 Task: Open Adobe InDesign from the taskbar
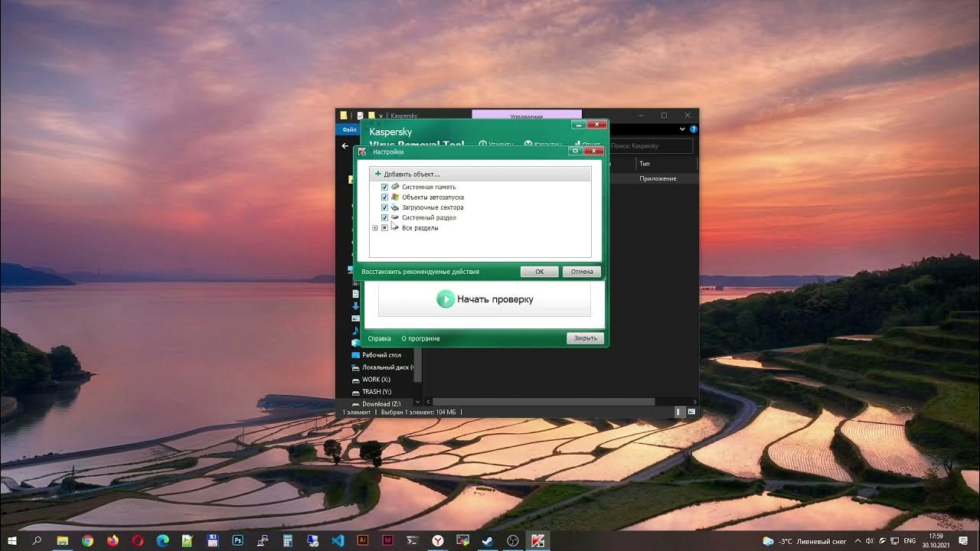[x=387, y=540]
